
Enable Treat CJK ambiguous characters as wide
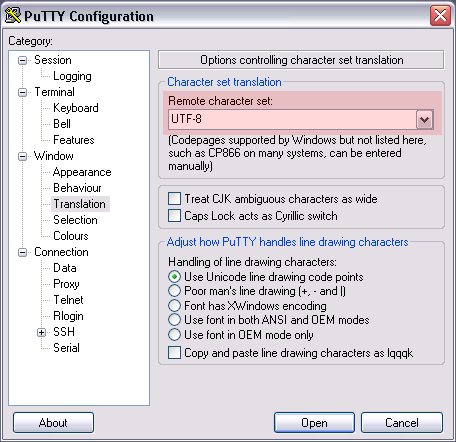pyautogui.click(x=174, y=199)
